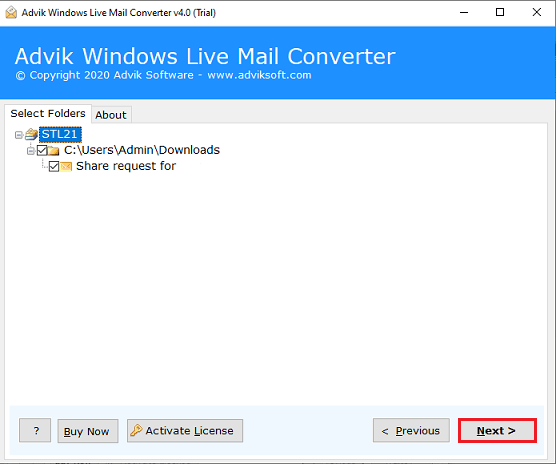This screenshot has width=556, height=464.
Task: Go back with the Previous button
Action: pos(411,430)
